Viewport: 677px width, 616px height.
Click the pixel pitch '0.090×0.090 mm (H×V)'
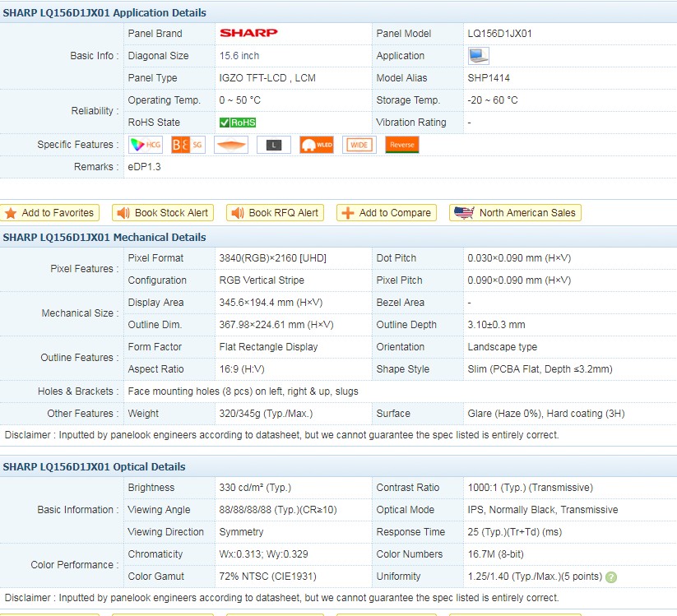click(519, 280)
